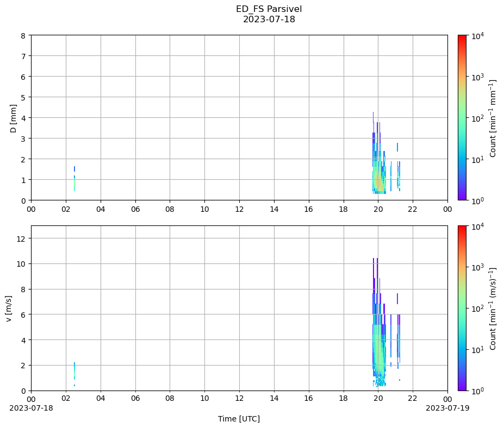The height and width of the screenshot is (428, 504).
Task: Click time tick '08' under the v [m/s] plot
Action: point(170,399)
